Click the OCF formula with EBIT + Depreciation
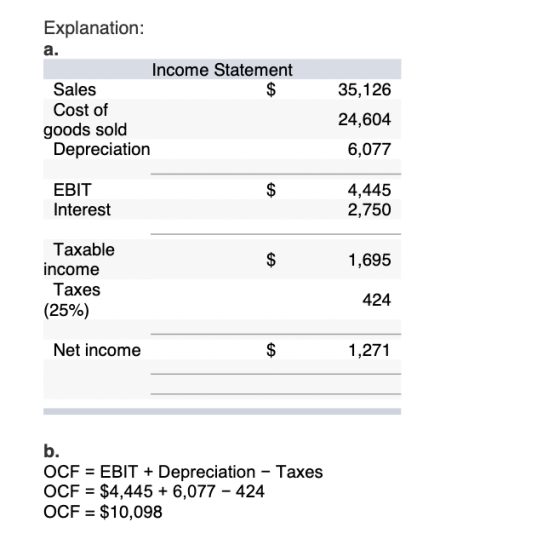Screen dimensions: 560x545 [183, 472]
